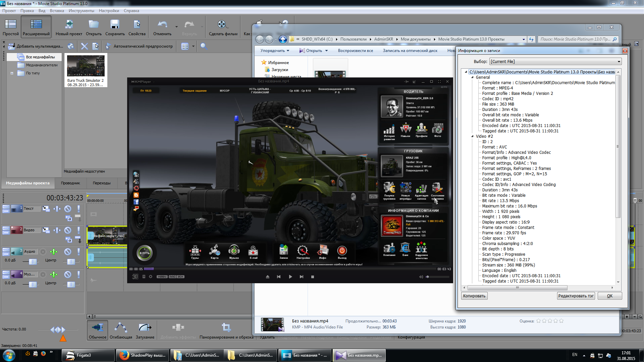The image size is (644, 362).
Task: Click the Открыть folder icon in Movie Studio
Action: (94, 24)
